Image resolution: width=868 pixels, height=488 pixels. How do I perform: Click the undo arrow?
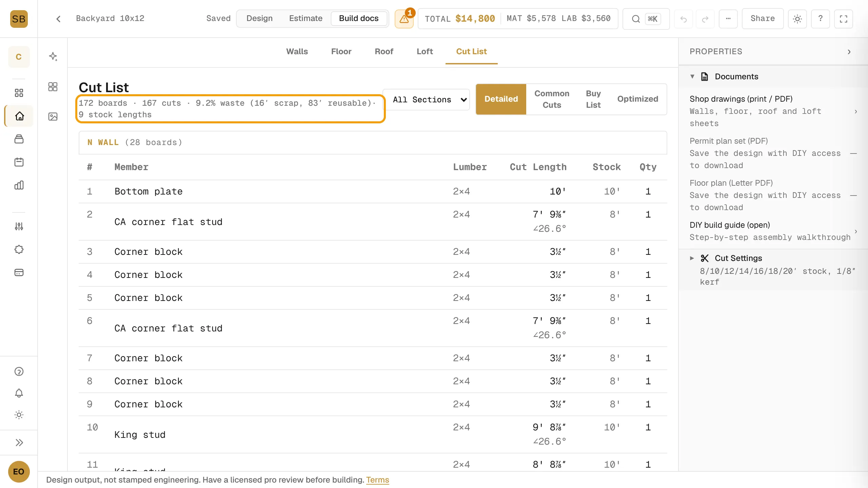click(x=684, y=19)
